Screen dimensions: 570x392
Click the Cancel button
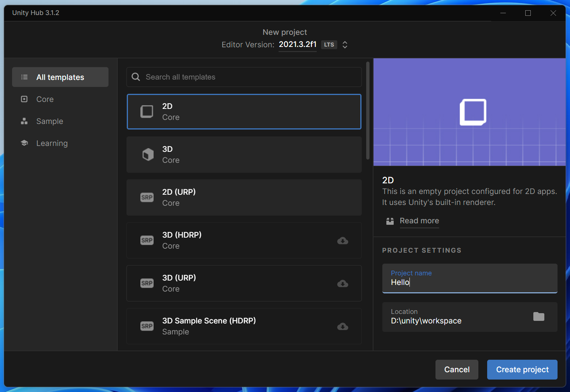(x=457, y=370)
